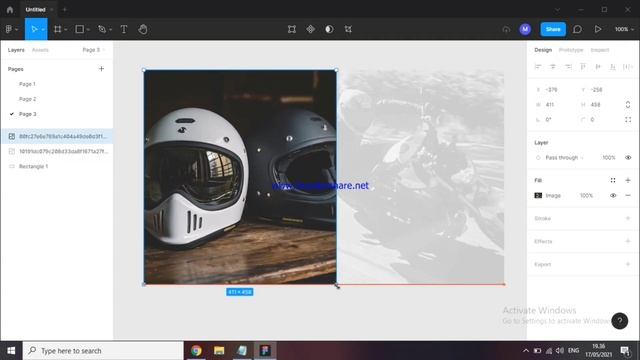
Task: Remove the Image fill with minus icon
Action: coord(628,196)
